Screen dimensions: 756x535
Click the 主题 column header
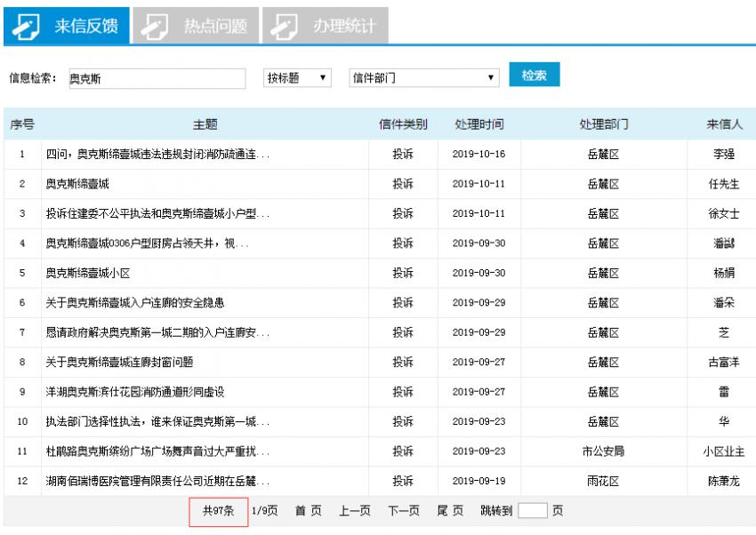click(206, 124)
